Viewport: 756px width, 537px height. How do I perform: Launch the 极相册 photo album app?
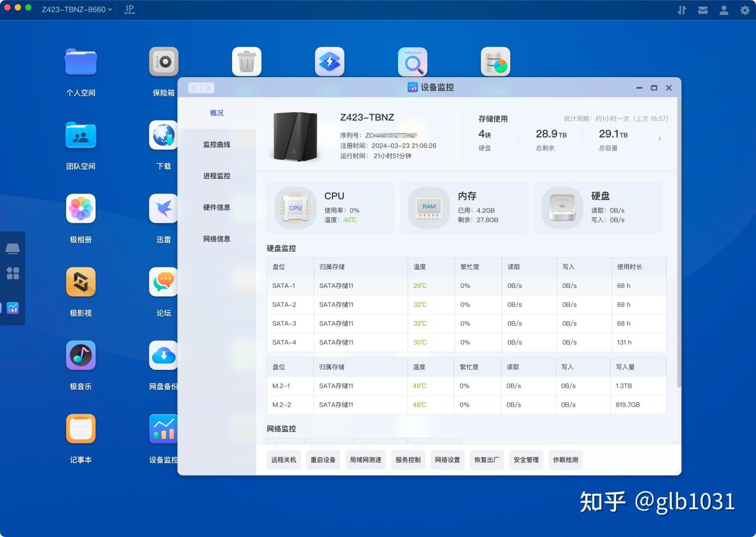click(81, 208)
